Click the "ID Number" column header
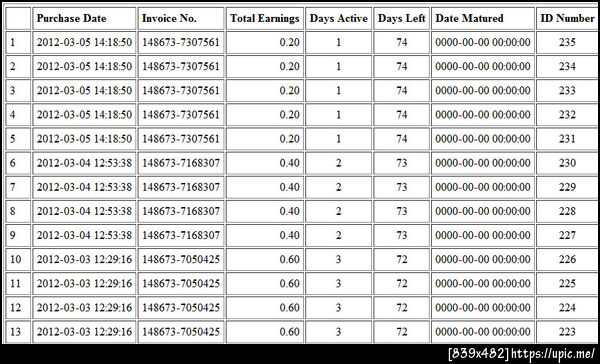Viewport: 600px width, 364px height. tap(568, 18)
